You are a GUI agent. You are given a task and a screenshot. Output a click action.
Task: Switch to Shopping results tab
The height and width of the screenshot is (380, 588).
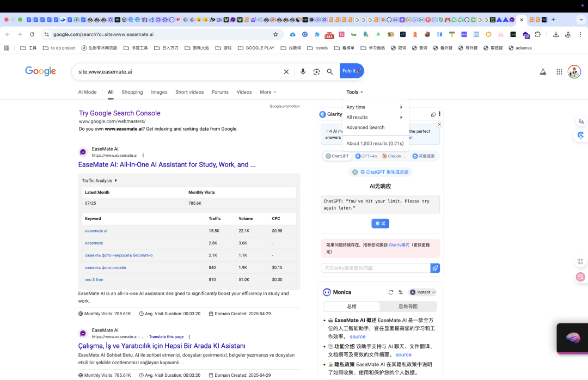pos(132,92)
